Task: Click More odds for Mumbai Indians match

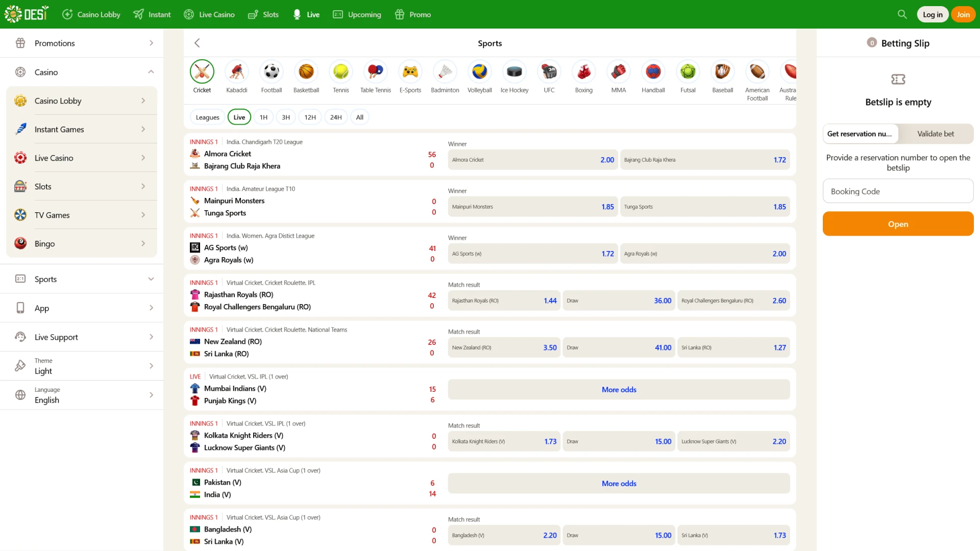Action: tap(619, 389)
